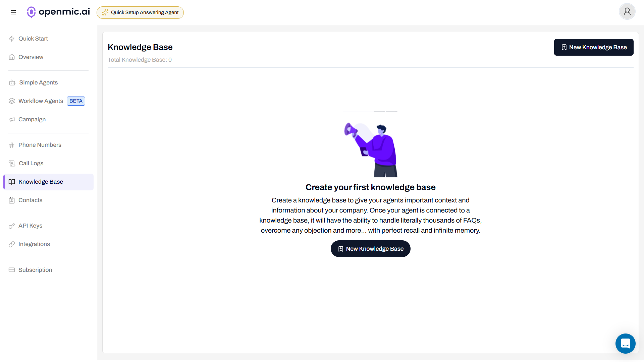The height and width of the screenshot is (362, 644).
Task: Click the openmic.ai logo
Action: tap(58, 12)
